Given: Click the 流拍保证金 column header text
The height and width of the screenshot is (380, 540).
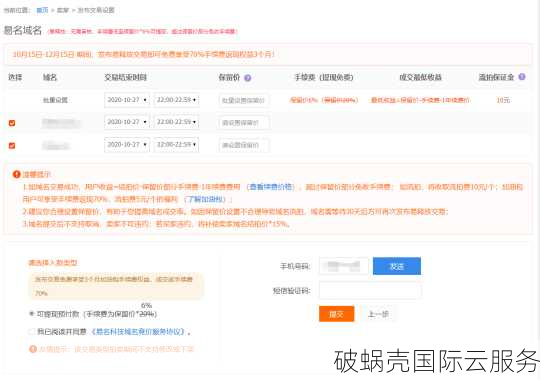Looking at the screenshot, I should (x=496, y=77).
